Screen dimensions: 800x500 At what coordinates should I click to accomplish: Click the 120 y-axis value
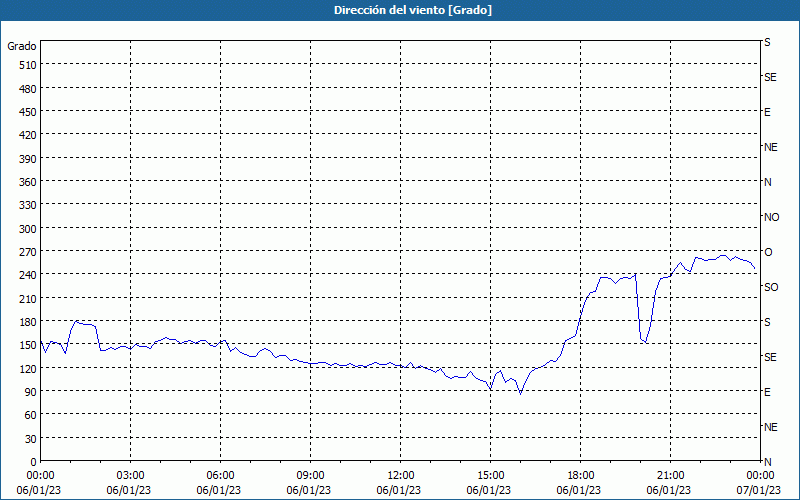[29, 368]
